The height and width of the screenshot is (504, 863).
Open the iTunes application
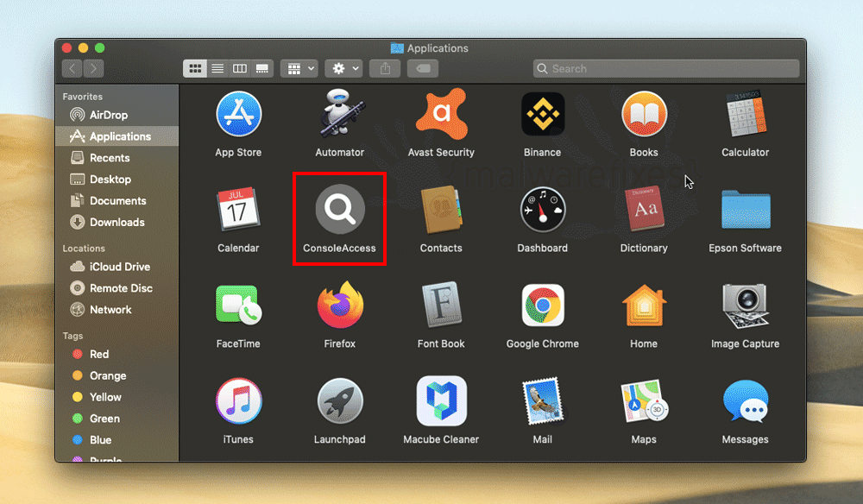[x=238, y=401]
